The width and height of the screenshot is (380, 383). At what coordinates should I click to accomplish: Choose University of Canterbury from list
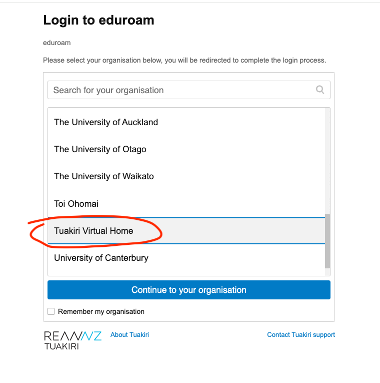[x=186, y=258]
